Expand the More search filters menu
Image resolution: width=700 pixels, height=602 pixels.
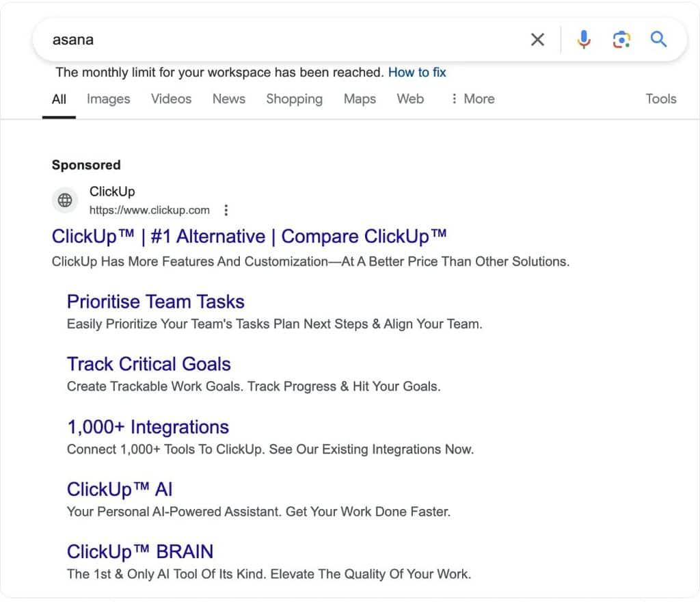pyautogui.click(x=473, y=99)
